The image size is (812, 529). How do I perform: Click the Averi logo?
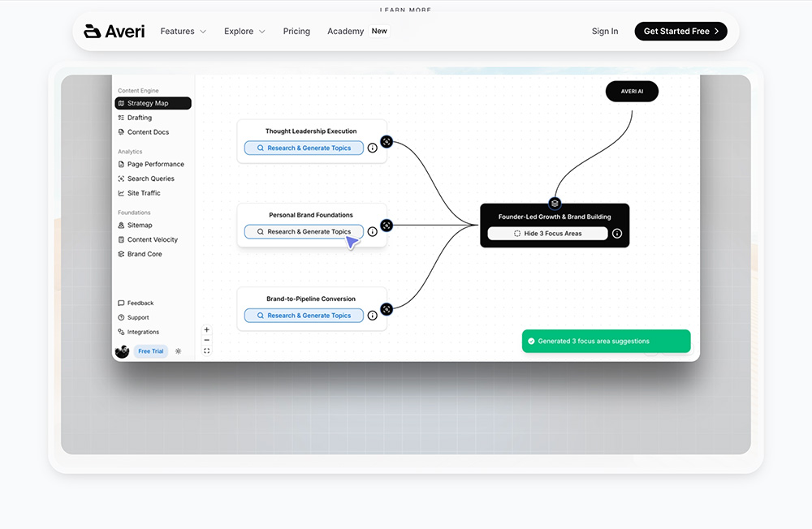[x=114, y=31]
